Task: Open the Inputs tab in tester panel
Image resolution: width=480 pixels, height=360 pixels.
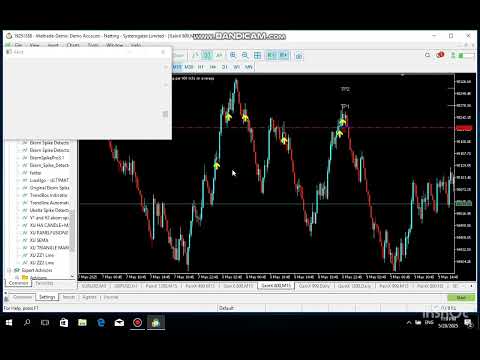Action: [69, 297]
